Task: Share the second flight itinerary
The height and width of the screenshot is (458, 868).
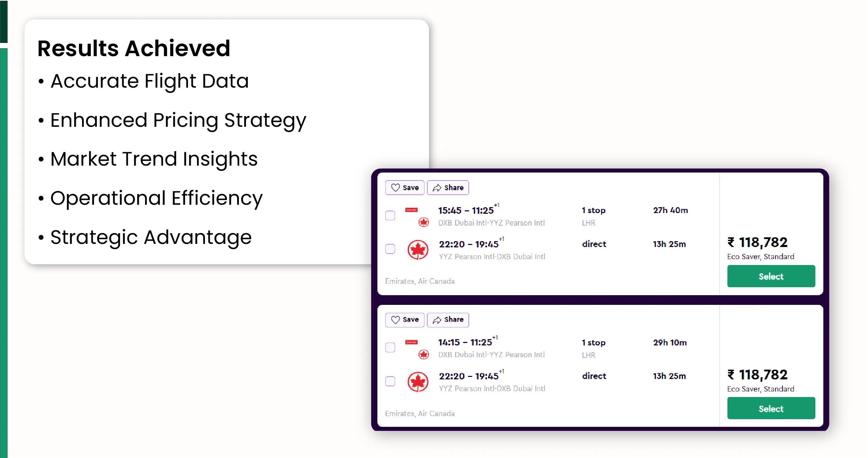Action: pyautogui.click(x=448, y=320)
